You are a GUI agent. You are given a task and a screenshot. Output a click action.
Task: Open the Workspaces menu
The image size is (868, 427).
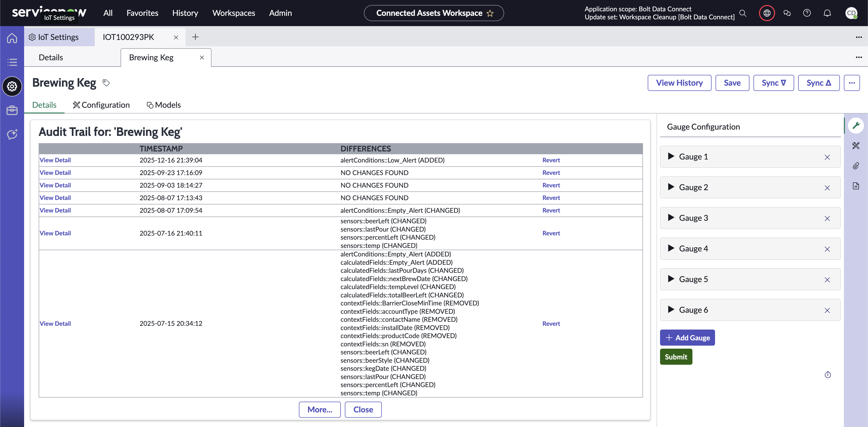click(x=234, y=13)
